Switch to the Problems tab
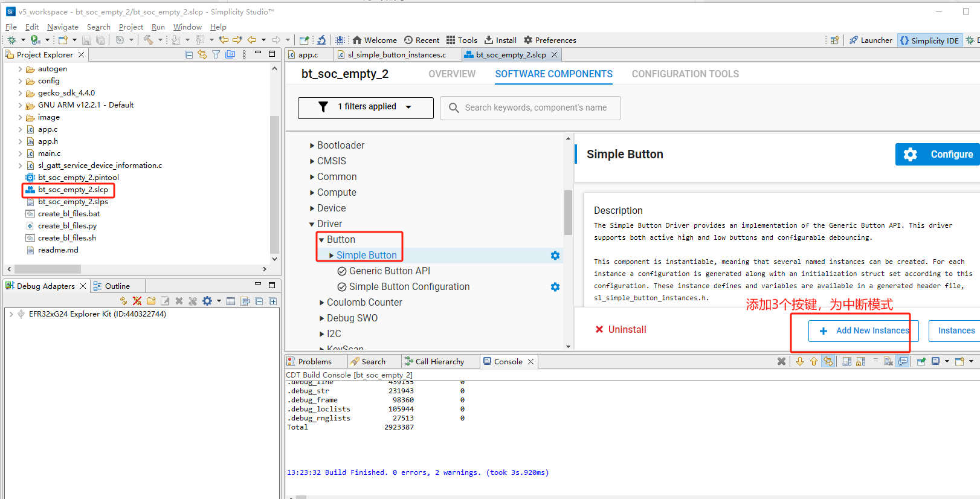980x499 pixels. click(x=315, y=361)
